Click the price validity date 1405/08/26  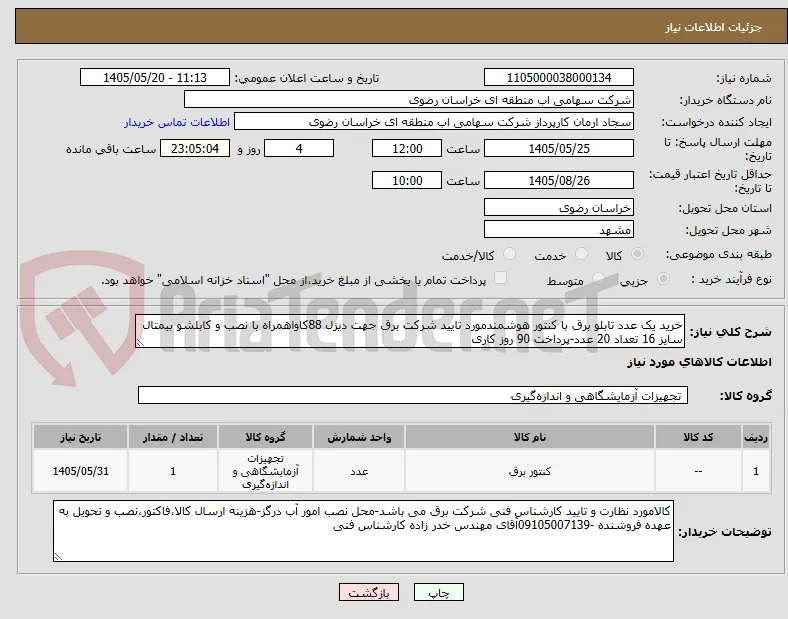click(x=558, y=180)
